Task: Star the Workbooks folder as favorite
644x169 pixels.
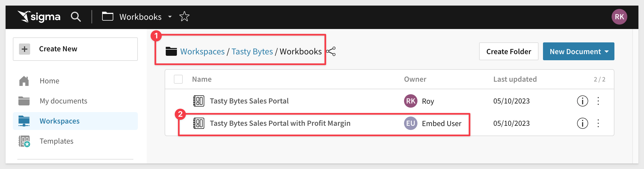Action: [184, 17]
